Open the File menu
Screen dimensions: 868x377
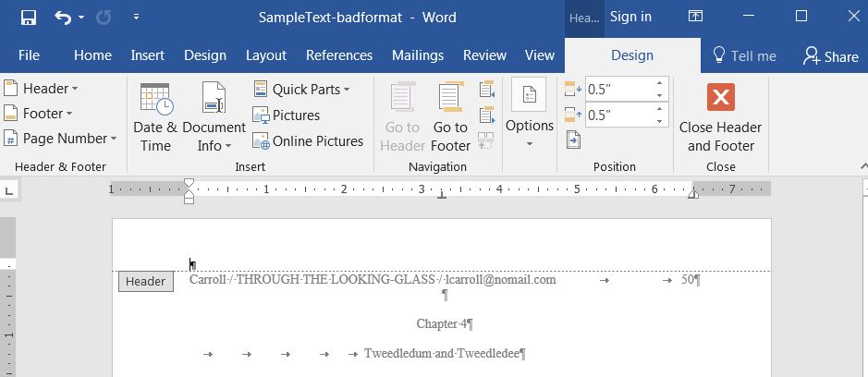pos(29,55)
